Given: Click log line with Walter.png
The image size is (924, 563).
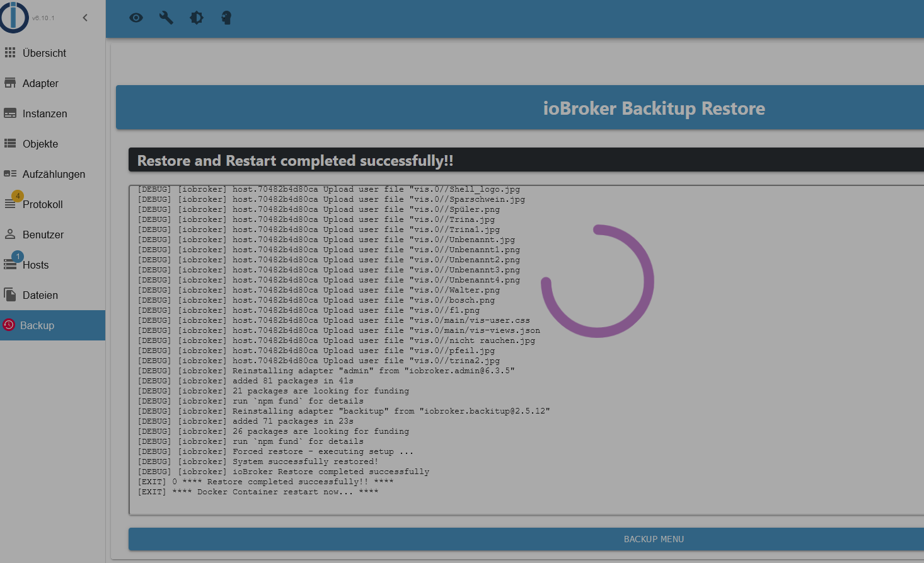Looking at the screenshot, I should point(319,290).
